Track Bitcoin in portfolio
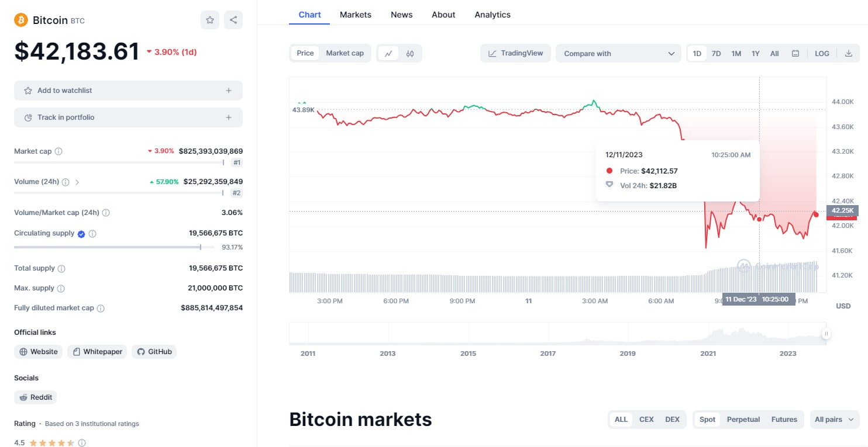 pyautogui.click(x=128, y=117)
